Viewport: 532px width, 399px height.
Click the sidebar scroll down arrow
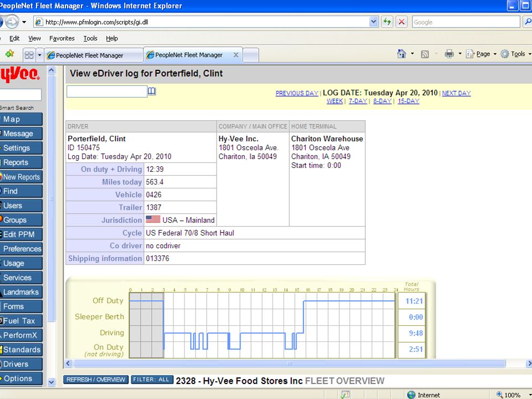point(51,382)
